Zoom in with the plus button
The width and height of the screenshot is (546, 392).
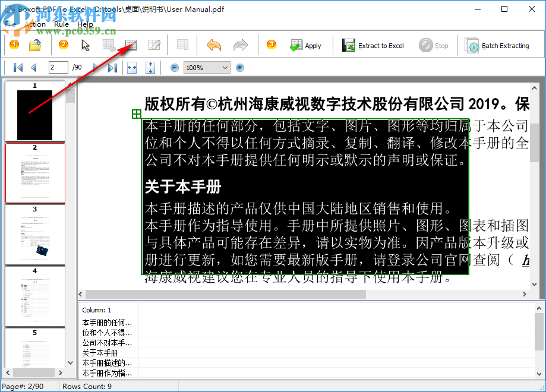pos(239,67)
